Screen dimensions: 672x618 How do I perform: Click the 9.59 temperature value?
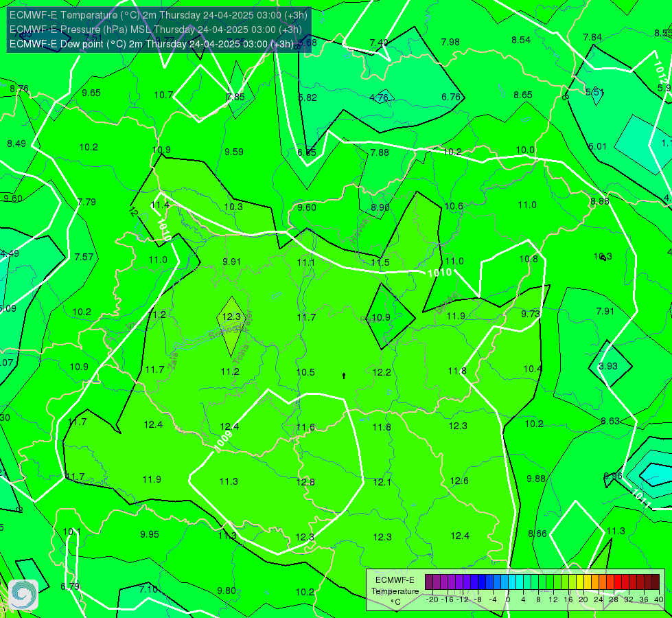(234, 152)
